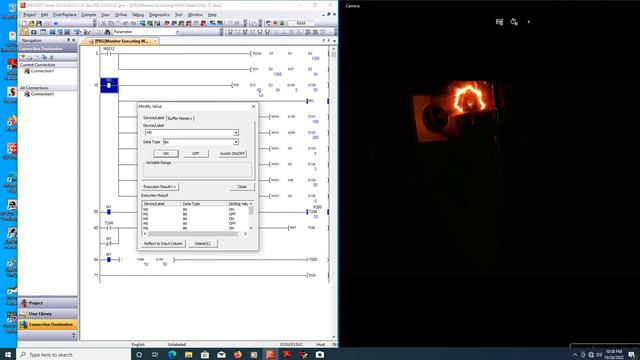Expand the Device/Label combo box
Image resolution: width=640 pixels, height=360 pixels.
pyautogui.click(x=236, y=133)
